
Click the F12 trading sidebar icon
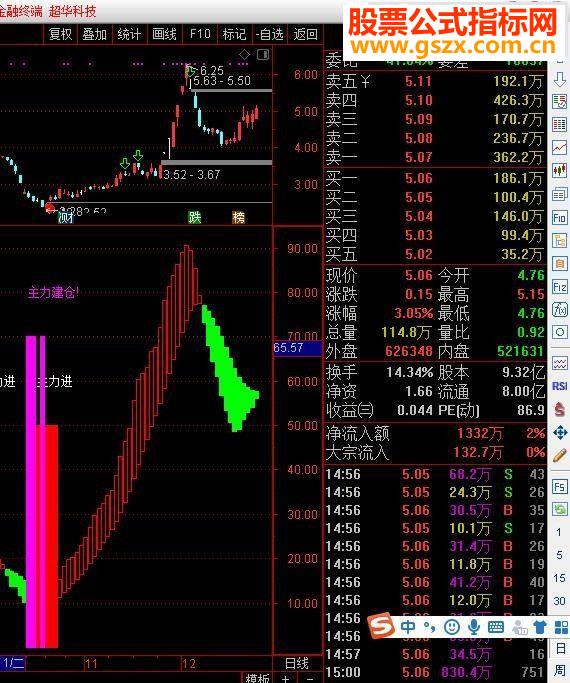click(560, 287)
